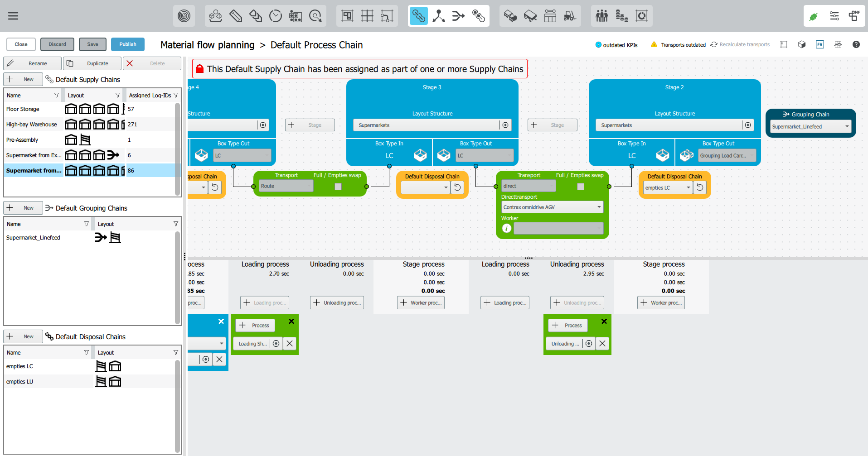Click the three-people workers icon
Screen dimensions: 868x456
(x=601, y=16)
